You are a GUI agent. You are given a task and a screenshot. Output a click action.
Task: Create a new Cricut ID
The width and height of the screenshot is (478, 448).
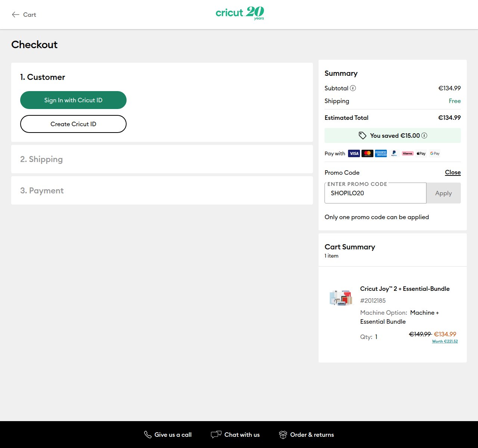coord(73,124)
